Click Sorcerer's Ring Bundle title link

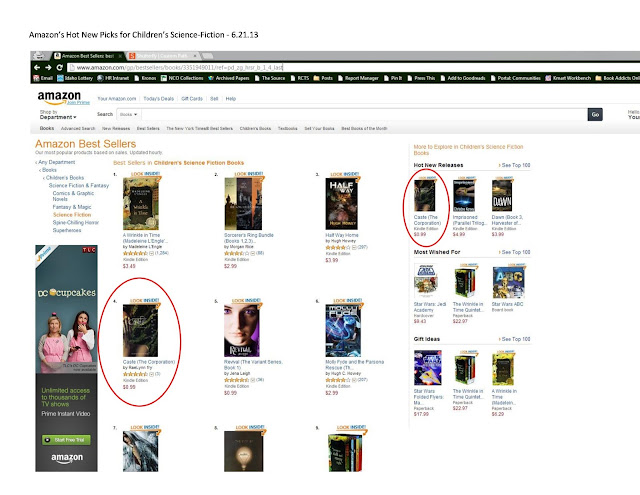click(249, 238)
